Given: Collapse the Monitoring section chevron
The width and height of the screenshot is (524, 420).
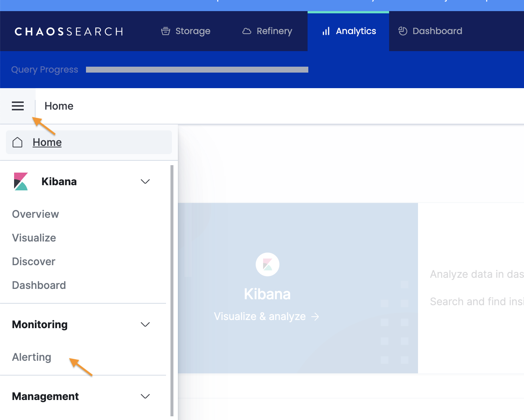Looking at the screenshot, I should [145, 324].
